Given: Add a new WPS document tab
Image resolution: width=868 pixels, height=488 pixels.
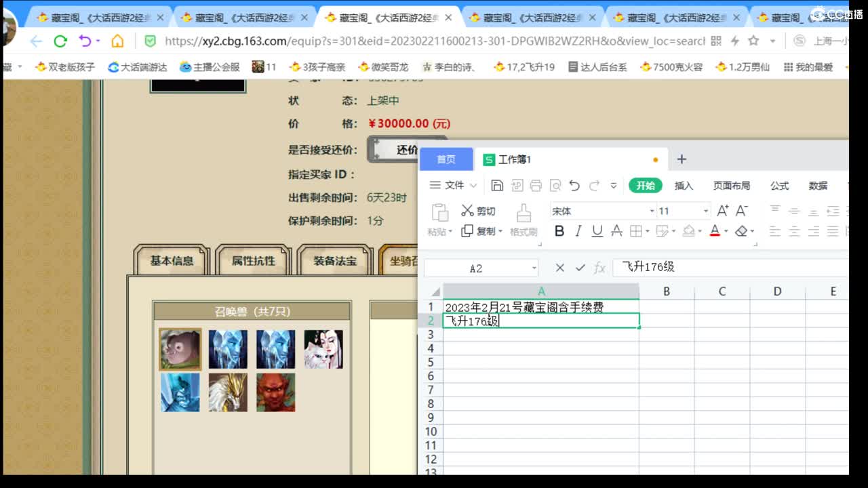Looking at the screenshot, I should point(682,159).
